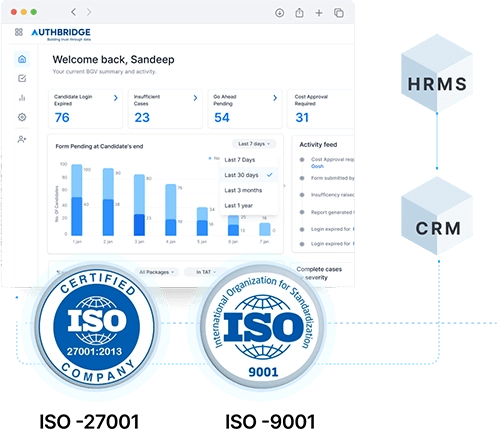Open a new tab with the plus icon
This screenshot has width=497, height=429.
(319, 13)
